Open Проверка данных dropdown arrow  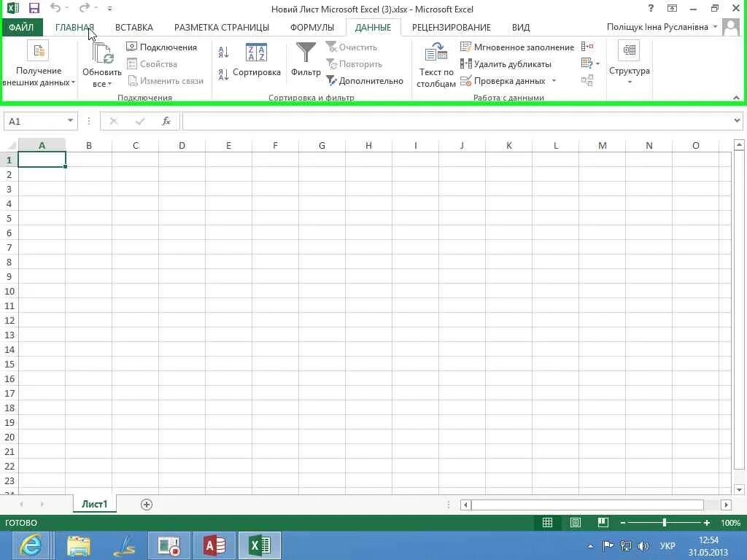[x=554, y=81]
